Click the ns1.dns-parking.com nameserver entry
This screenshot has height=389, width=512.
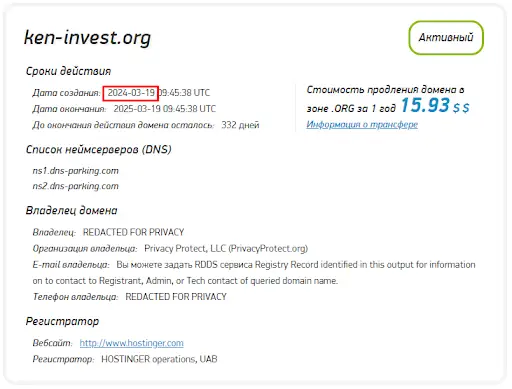[75, 171]
